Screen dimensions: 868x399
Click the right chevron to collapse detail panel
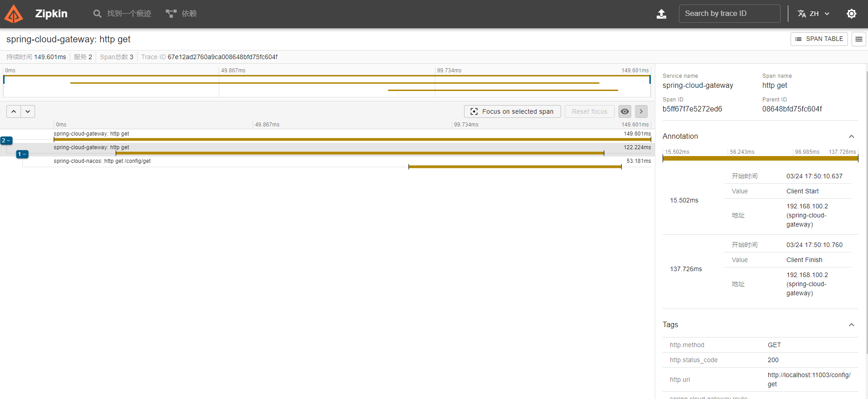(x=641, y=111)
